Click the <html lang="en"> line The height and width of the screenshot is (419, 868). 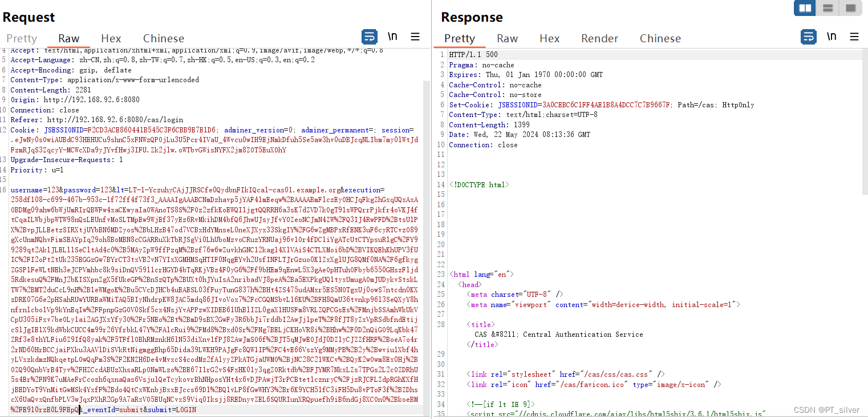tap(482, 275)
